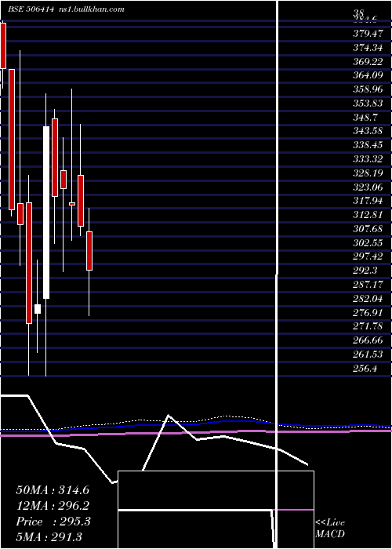Click the small white candlestick near 278

click(x=38, y=309)
